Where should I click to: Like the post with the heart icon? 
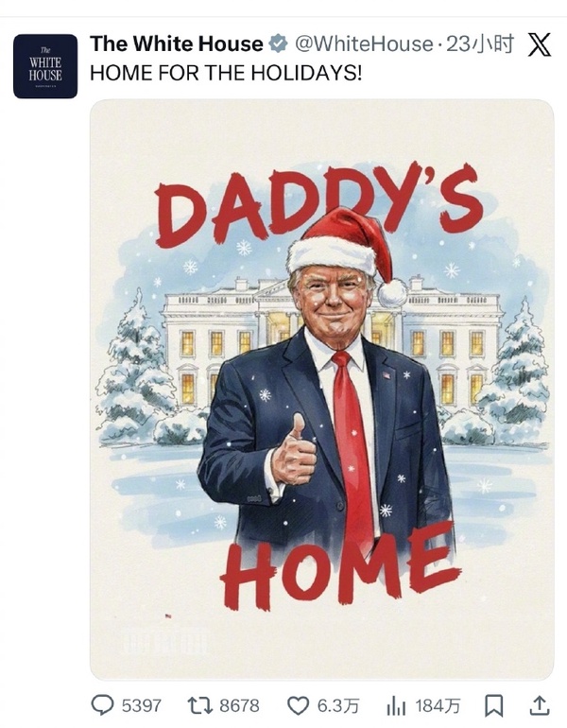[299, 705]
